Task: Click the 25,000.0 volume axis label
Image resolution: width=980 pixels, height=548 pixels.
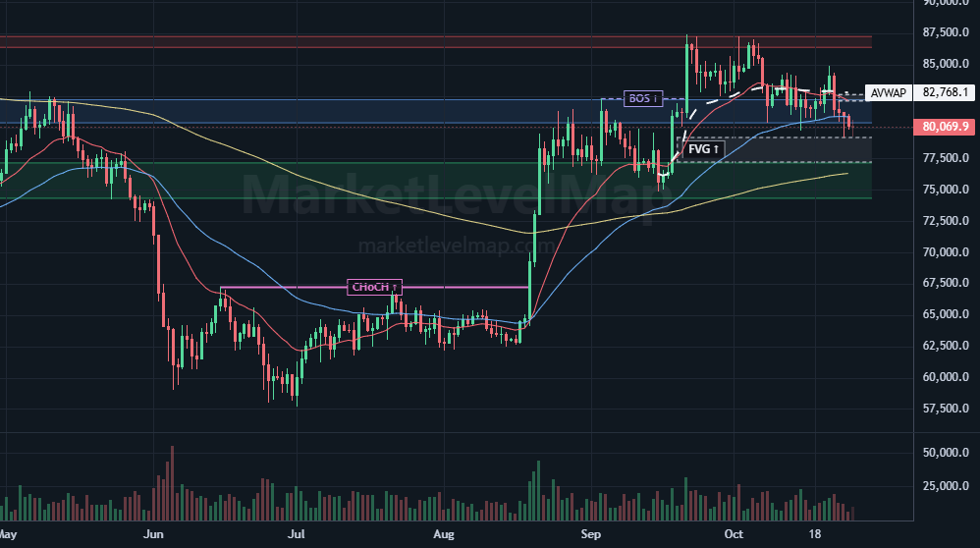Action: tap(945, 485)
